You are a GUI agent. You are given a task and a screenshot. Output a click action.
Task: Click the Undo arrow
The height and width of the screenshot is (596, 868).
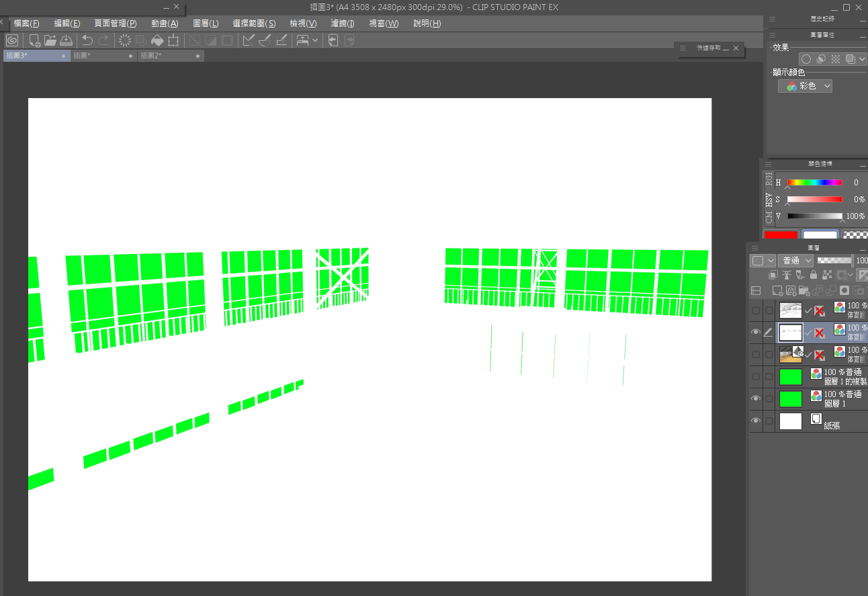(87, 40)
